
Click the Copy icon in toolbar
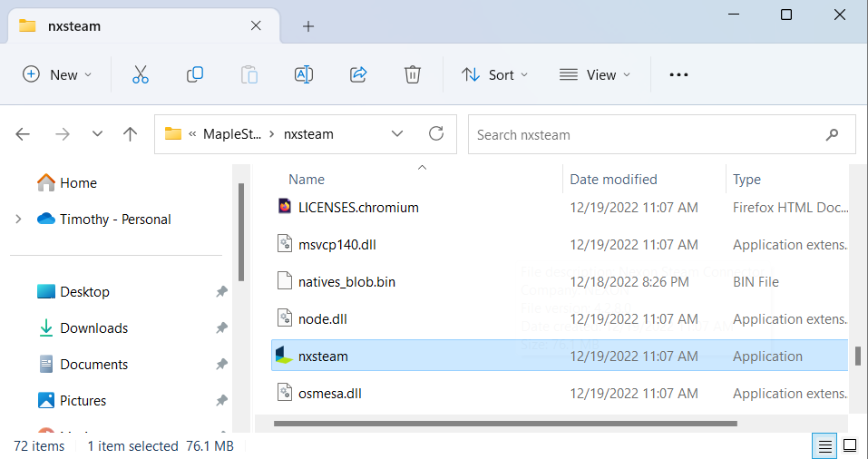coord(194,74)
